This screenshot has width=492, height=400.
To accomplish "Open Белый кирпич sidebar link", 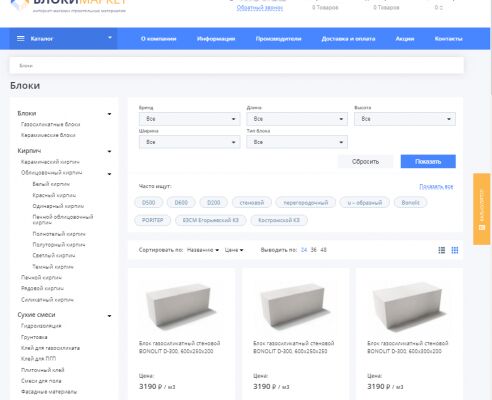I will tap(51, 184).
